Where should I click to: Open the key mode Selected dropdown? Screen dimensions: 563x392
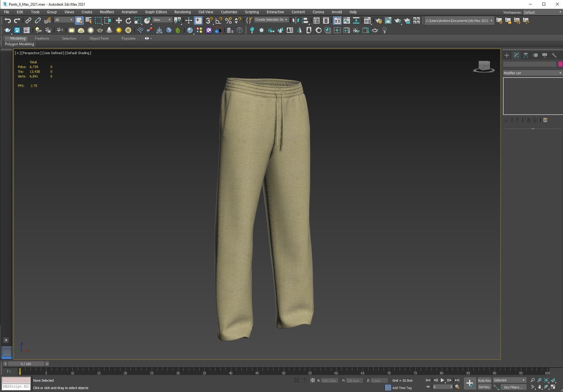click(509, 380)
